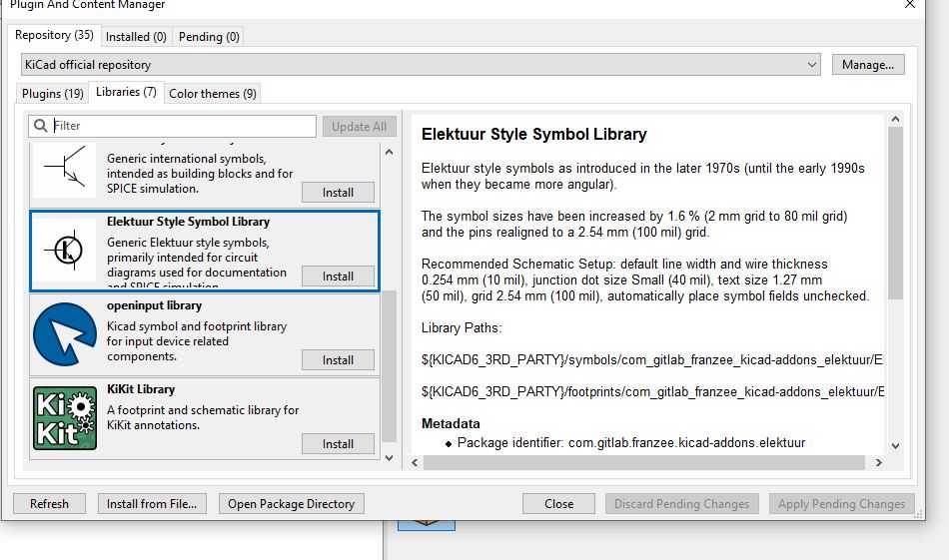Close the Plugin And Content Manager window
Screen dimensions: 949x560
pyautogui.click(x=910, y=5)
